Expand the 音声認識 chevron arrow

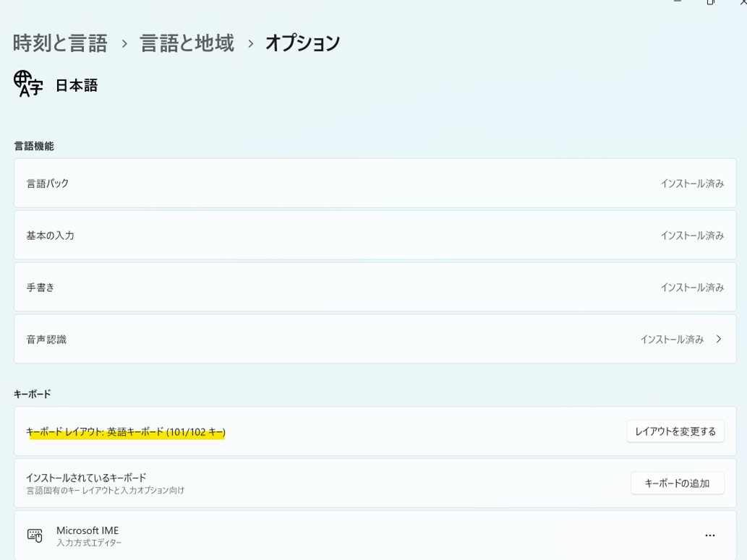(x=718, y=339)
